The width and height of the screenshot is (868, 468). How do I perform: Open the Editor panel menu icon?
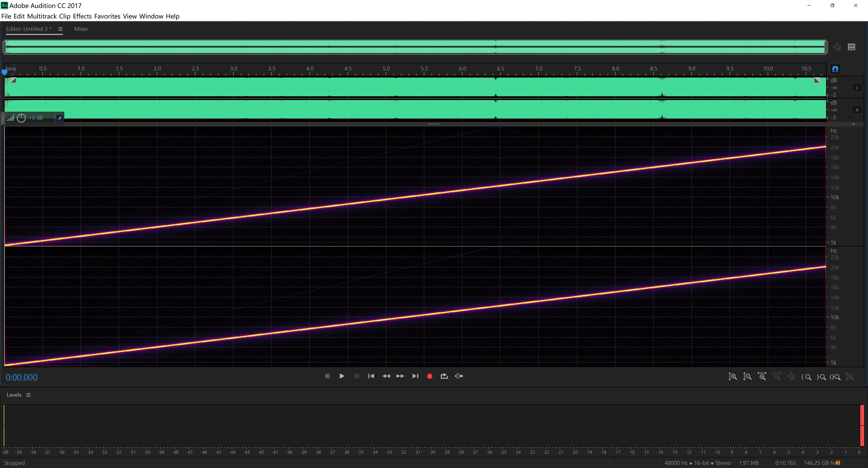(60, 29)
